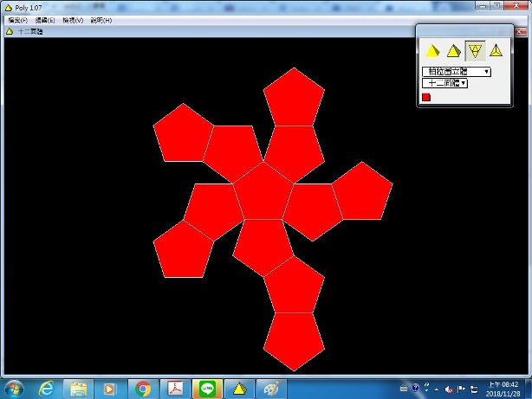Image resolution: width=532 pixels, height=399 pixels.
Task: Toggle the flat net view icon
Action: click(x=475, y=51)
